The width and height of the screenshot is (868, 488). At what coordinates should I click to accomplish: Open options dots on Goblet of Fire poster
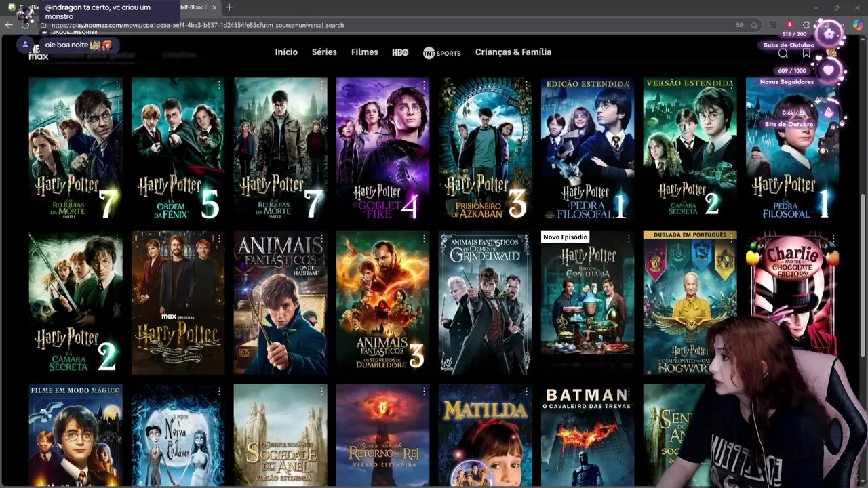click(x=424, y=85)
